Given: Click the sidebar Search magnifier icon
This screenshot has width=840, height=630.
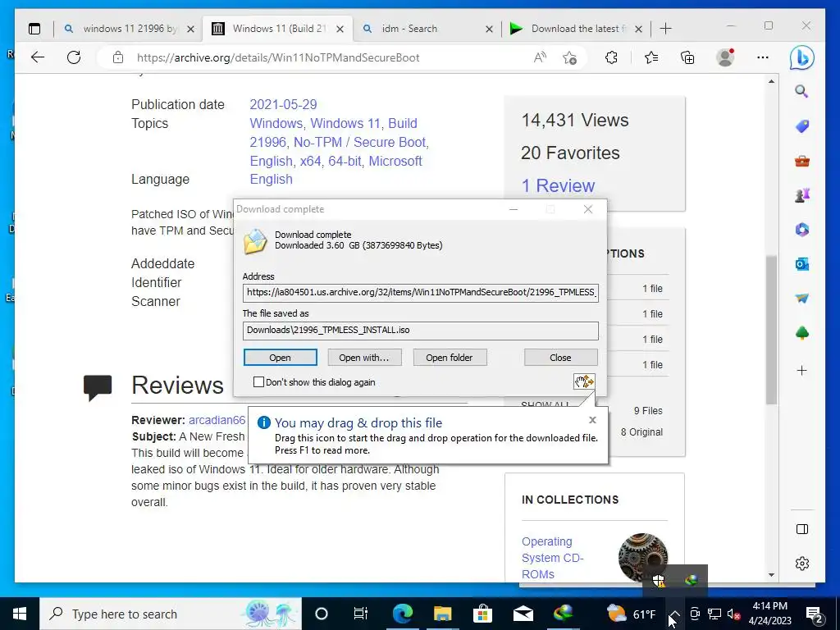Looking at the screenshot, I should tap(801, 91).
